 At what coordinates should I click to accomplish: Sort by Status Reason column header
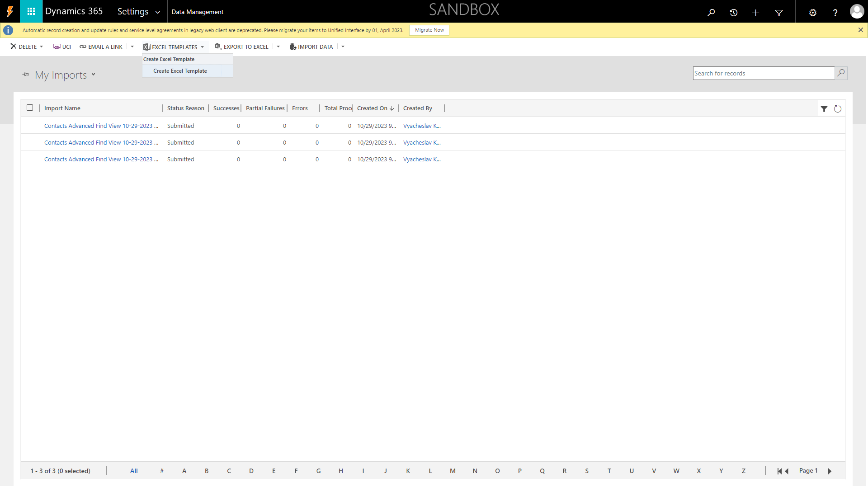(185, 108)
